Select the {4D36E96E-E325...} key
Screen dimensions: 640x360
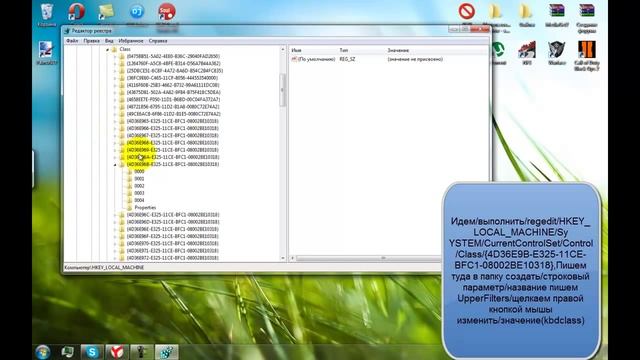click(x=173, y=229)
